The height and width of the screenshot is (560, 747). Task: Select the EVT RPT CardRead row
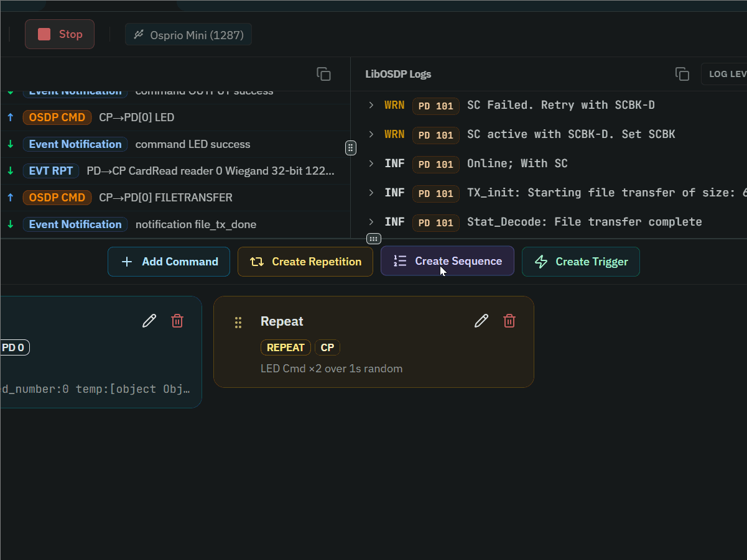point(175,171)
